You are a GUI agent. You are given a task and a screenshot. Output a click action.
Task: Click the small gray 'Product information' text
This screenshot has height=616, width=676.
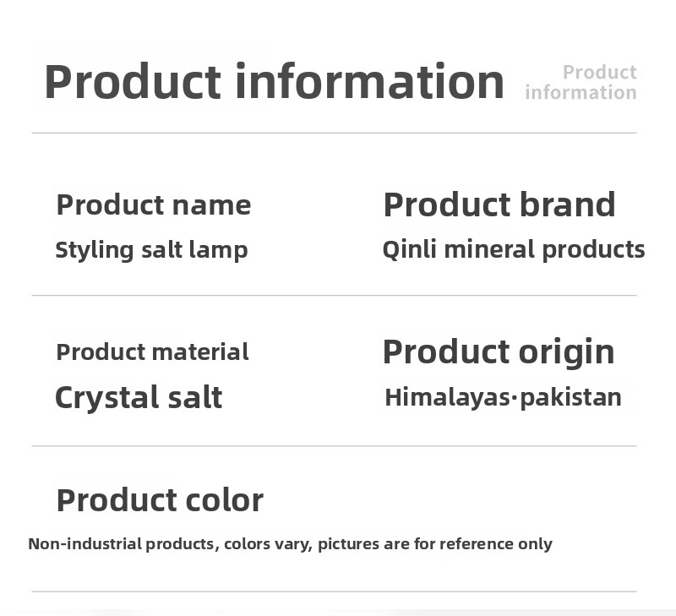pos(581,82)
